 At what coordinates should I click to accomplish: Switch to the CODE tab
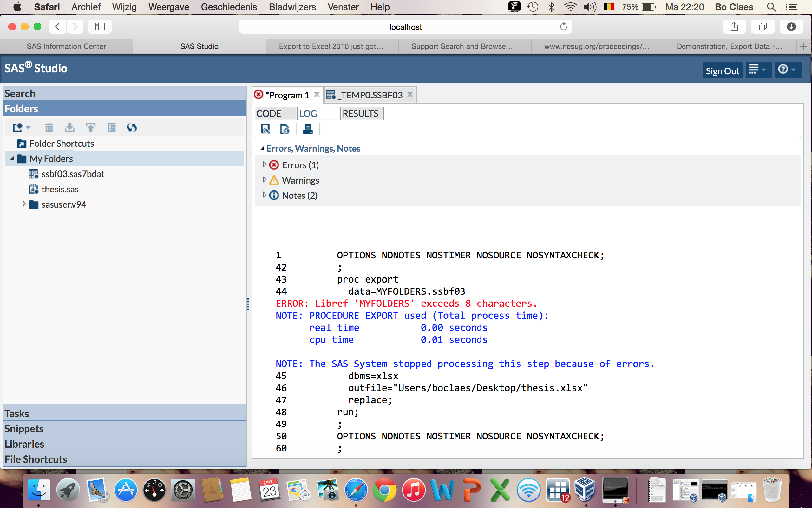pyautogui.click(x=276, y=114)
